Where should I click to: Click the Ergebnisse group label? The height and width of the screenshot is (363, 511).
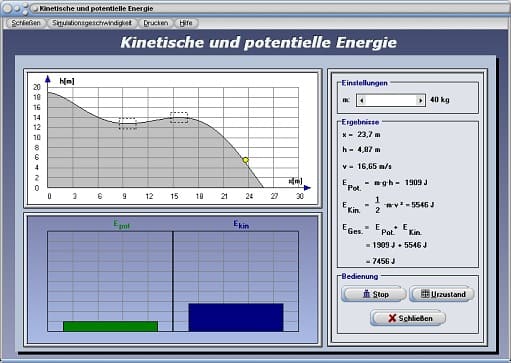coord(360,122)
